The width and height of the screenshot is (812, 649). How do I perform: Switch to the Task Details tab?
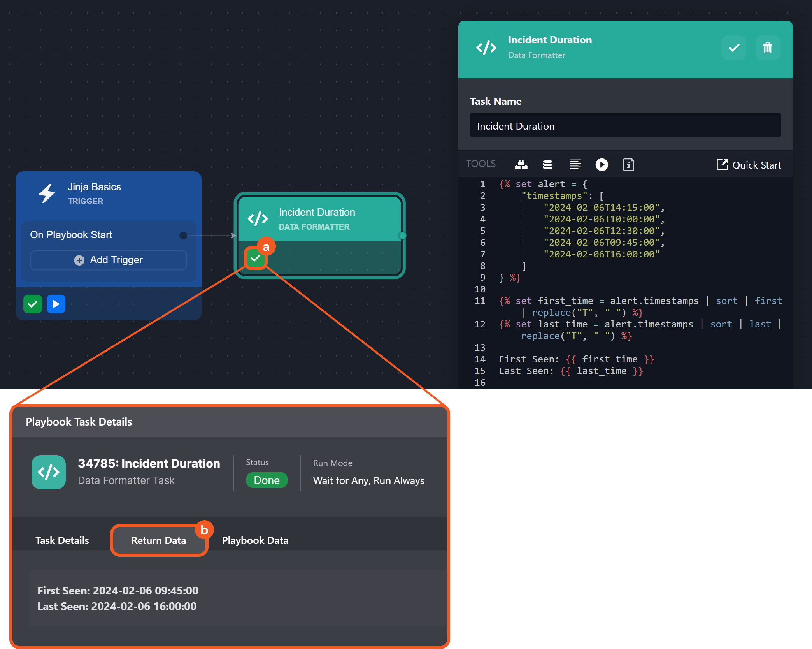tap(62, 540)
